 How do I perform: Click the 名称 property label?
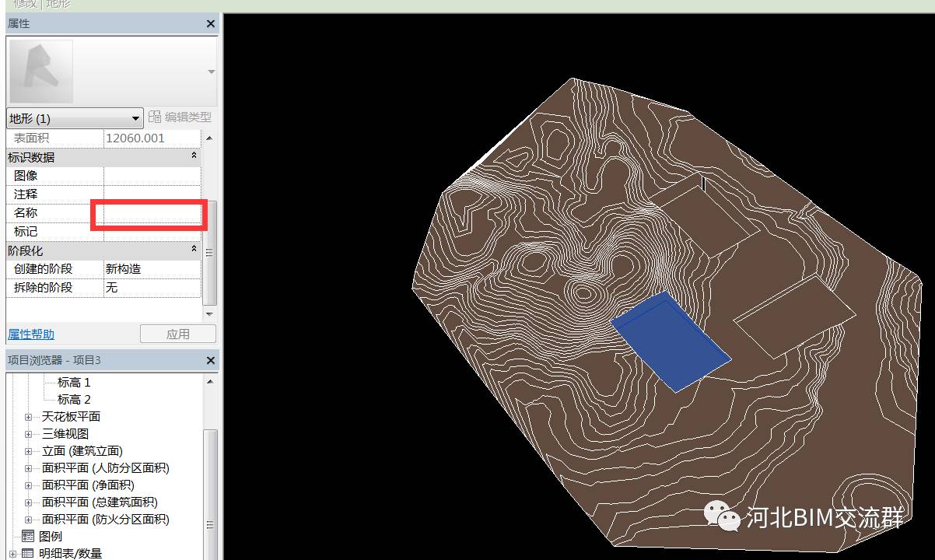coord(26,213)
